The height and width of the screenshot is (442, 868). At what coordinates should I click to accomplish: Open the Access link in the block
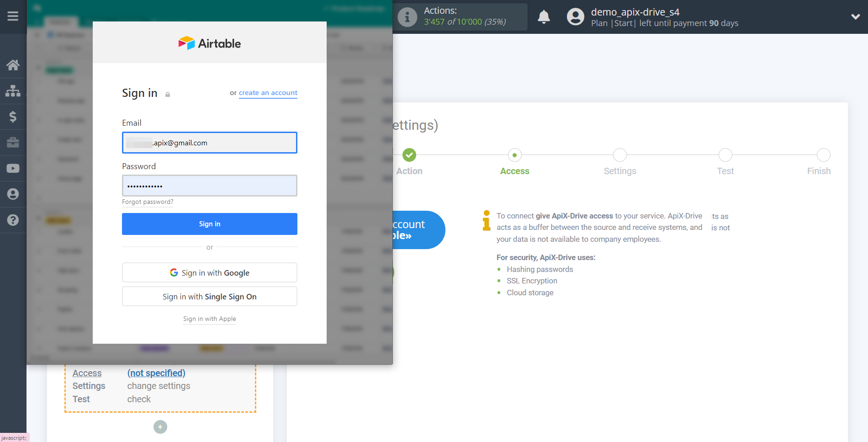click(x=87, y=373)
